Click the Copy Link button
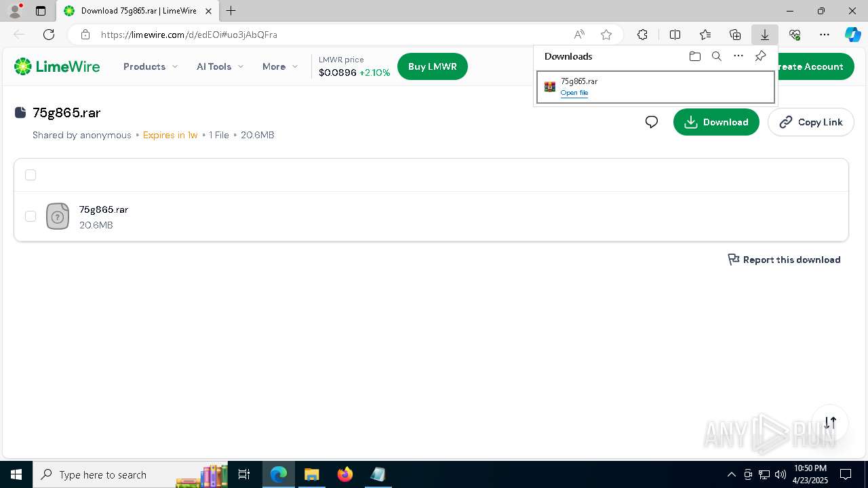 pyautogui.click(x=811, y=122)
